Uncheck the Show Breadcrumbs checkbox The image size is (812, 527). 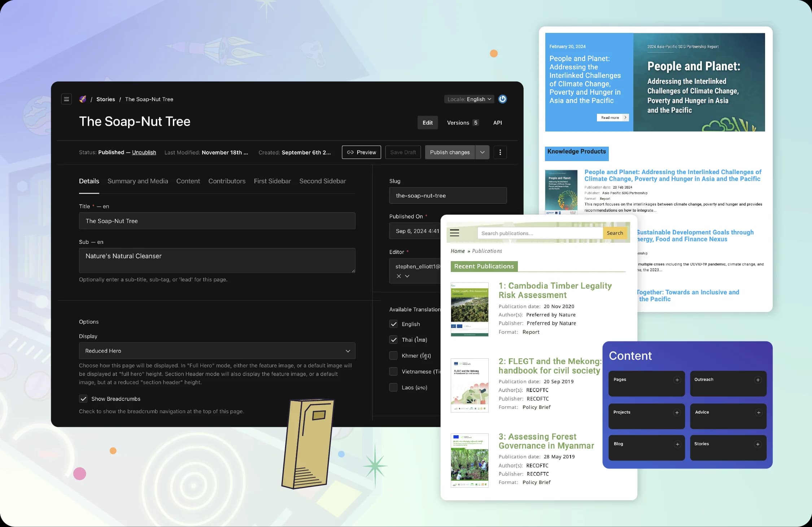tap(83, 399)
